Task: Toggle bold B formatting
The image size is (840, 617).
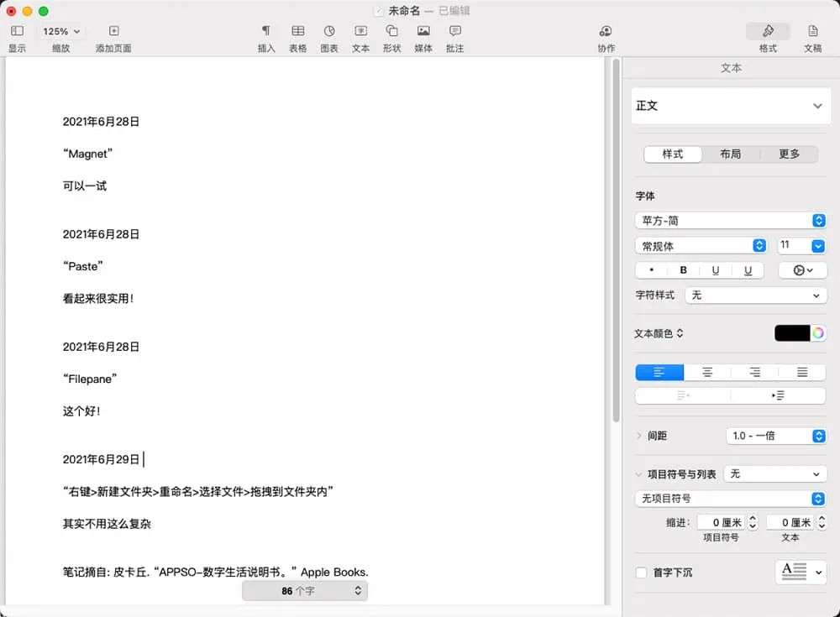Action: tap(683, 270)
